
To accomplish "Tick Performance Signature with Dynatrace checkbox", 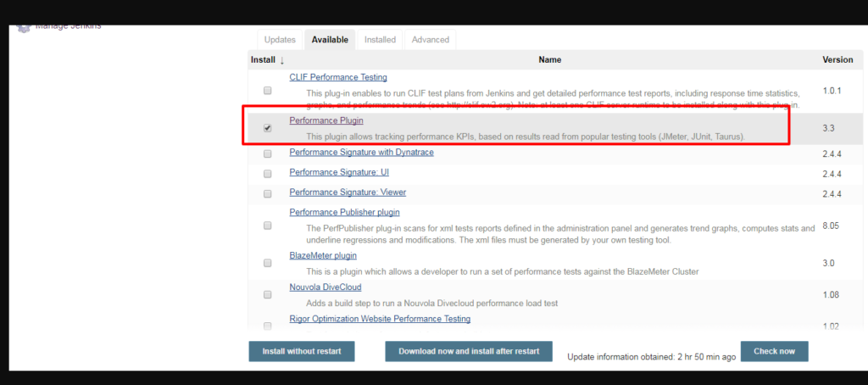I will click(x=267, y=153).
